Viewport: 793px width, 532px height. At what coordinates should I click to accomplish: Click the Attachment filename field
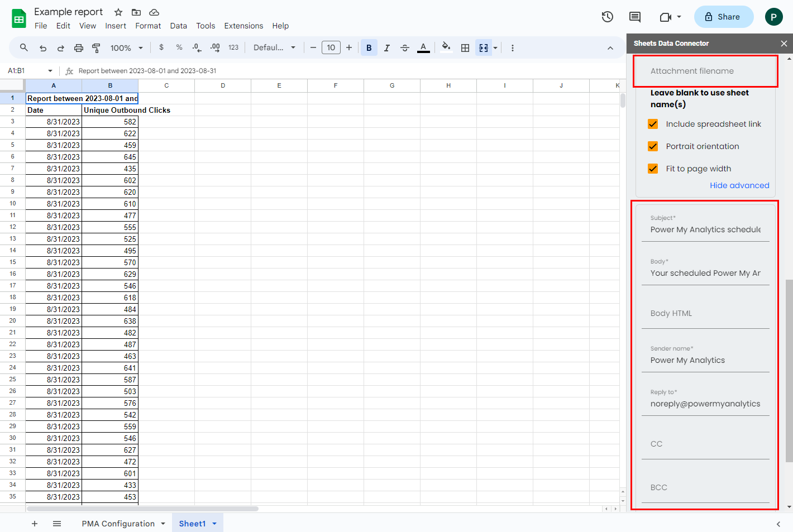705,71
